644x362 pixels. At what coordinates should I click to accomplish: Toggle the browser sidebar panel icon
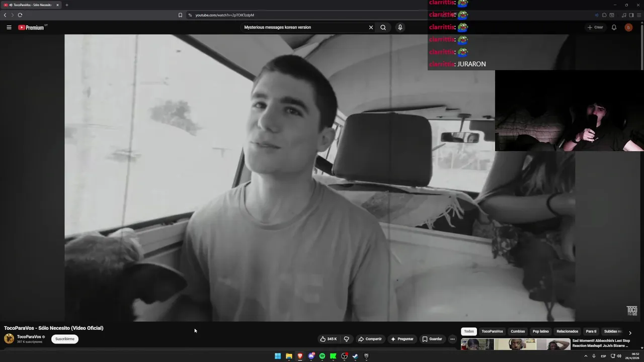pos(631,15)
